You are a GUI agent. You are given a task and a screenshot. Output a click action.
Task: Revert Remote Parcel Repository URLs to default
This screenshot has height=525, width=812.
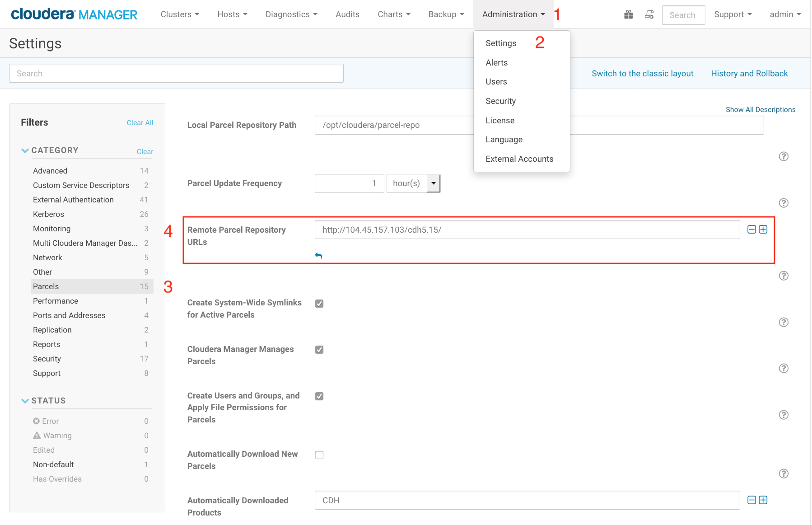[318, 256]
